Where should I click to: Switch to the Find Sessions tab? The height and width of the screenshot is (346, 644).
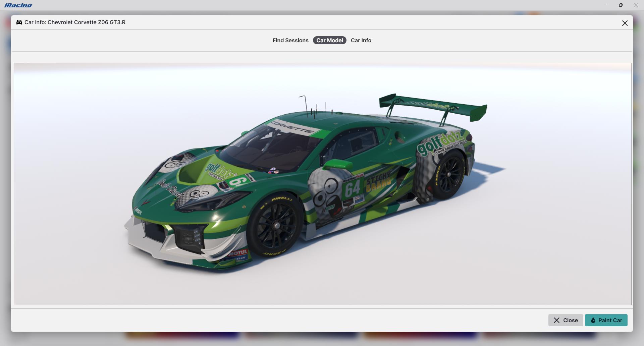point(290,40)
